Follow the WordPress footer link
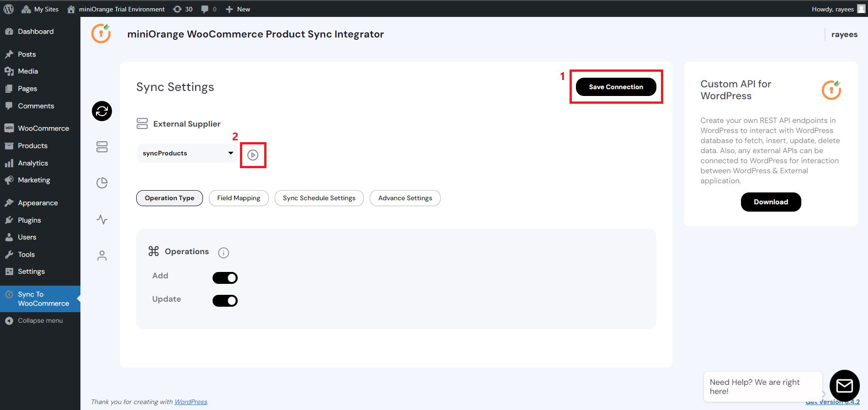 point(191,402)
